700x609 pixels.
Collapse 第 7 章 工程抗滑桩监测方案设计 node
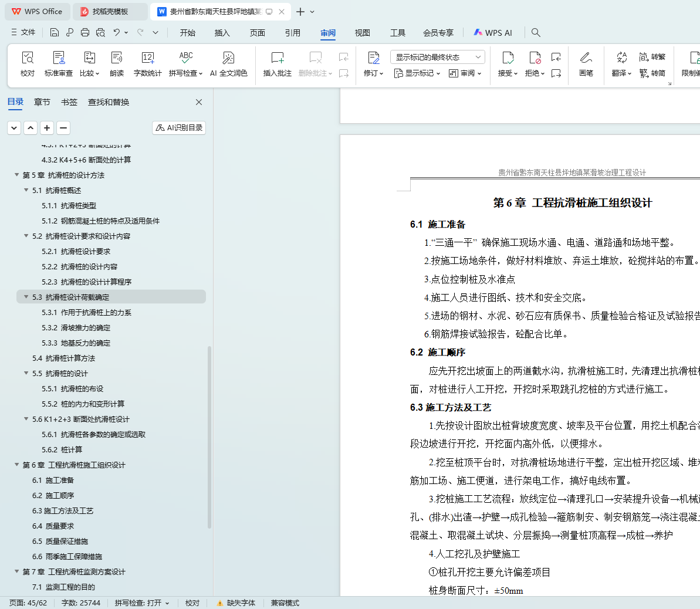point(16,571)
